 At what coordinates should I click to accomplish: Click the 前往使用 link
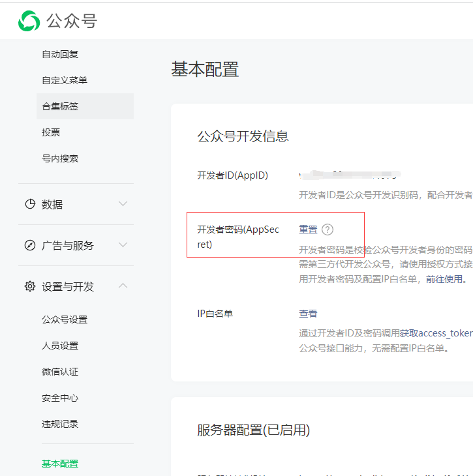(x=444, y=279)
